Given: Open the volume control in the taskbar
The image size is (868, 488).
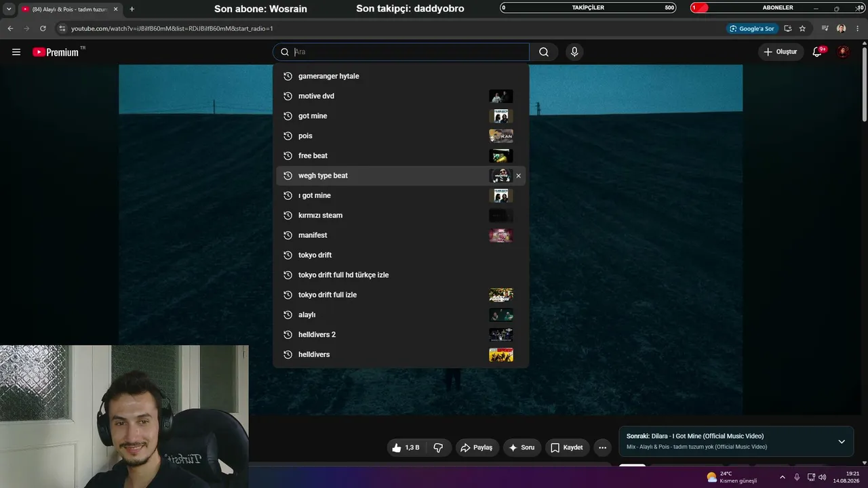Looking at the screenshot, I should point(823,477).
